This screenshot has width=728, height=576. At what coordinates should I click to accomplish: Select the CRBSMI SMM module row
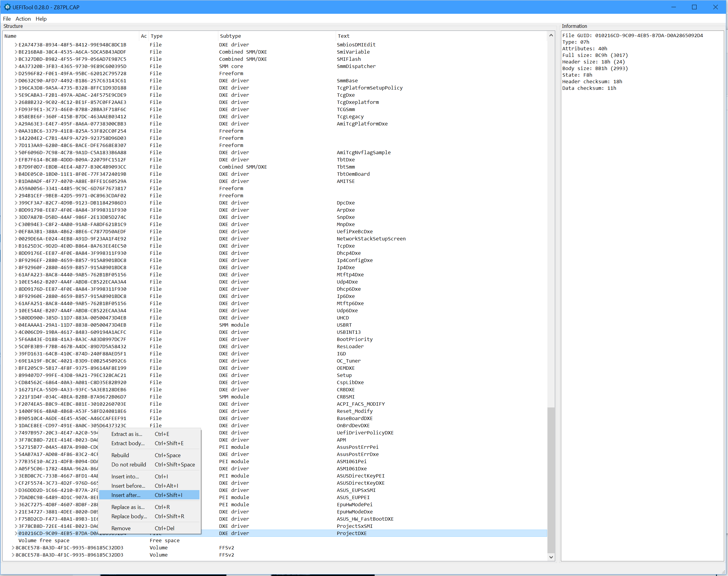[275, 397]
